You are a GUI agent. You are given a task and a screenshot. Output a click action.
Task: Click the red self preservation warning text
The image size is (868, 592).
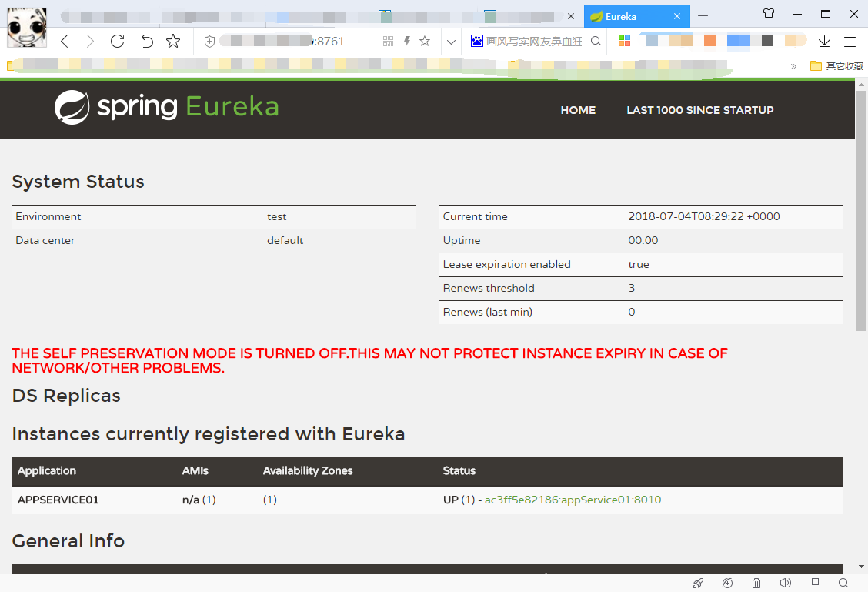370,360
